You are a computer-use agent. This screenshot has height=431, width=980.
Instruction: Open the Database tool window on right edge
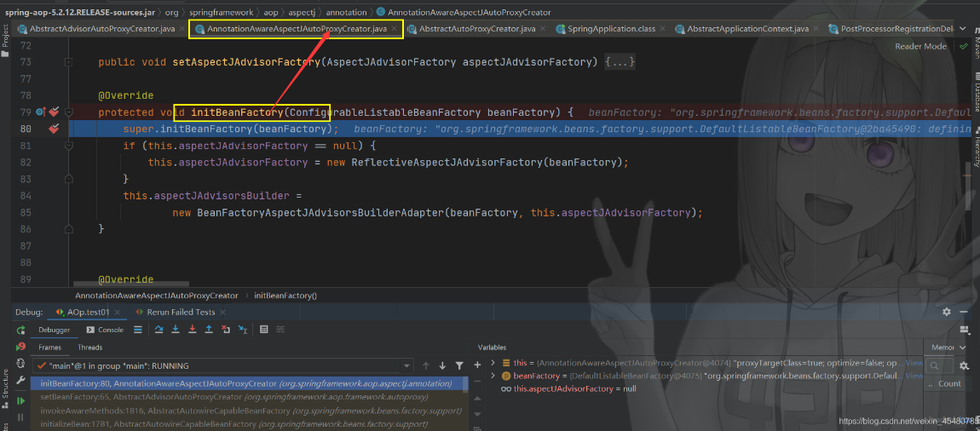(975, 94)
